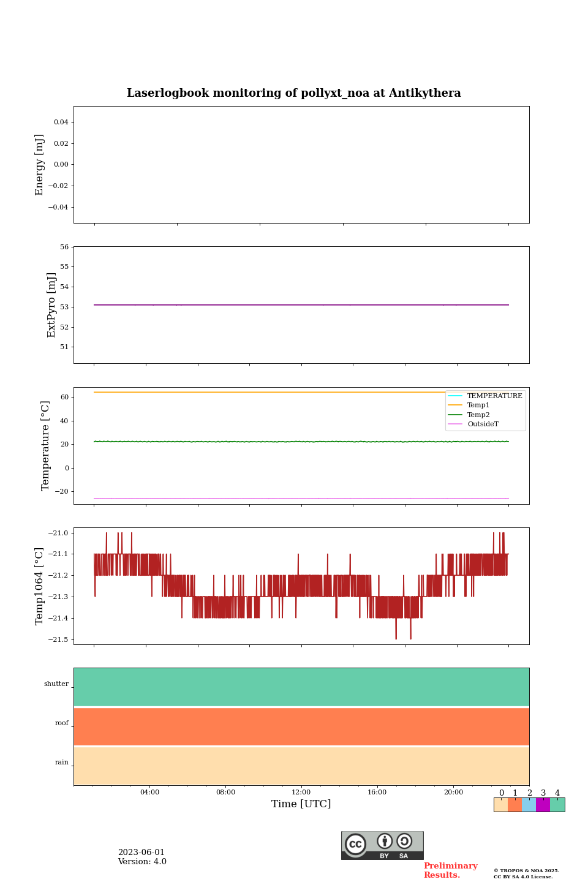Click the 08:00 time tick label
The image size is (588, 882).
tap(225, 792)
